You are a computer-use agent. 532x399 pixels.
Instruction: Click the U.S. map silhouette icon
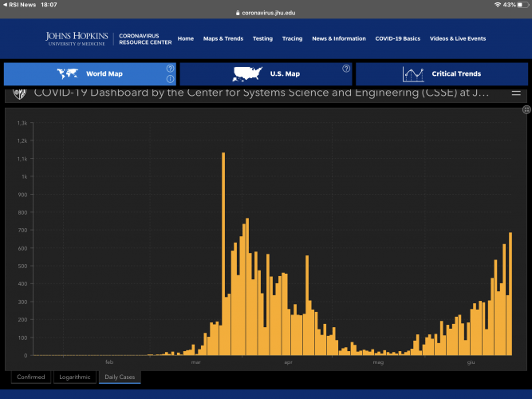[x=247, y=74]
